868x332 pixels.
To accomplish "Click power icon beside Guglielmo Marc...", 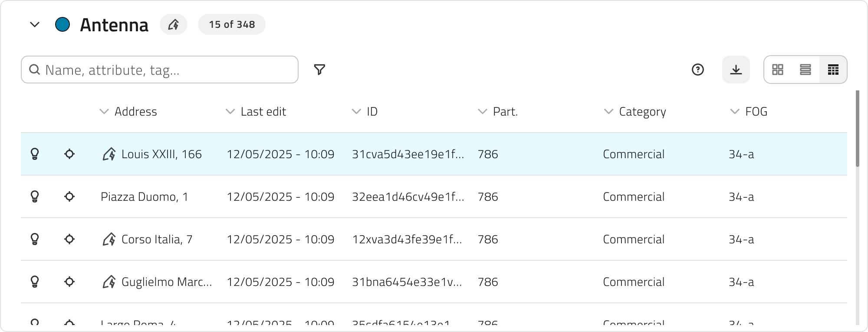I will [x=109, y=282].
